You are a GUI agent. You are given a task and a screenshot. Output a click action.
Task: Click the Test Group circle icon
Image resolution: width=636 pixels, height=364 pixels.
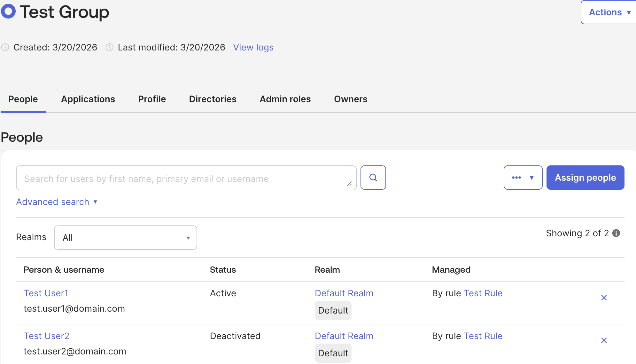(8, 11)
